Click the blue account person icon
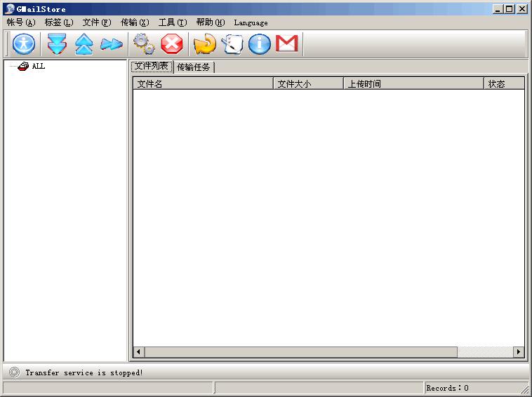The width and height of the screenshot is (532, 397). click(x=24, y=44)
